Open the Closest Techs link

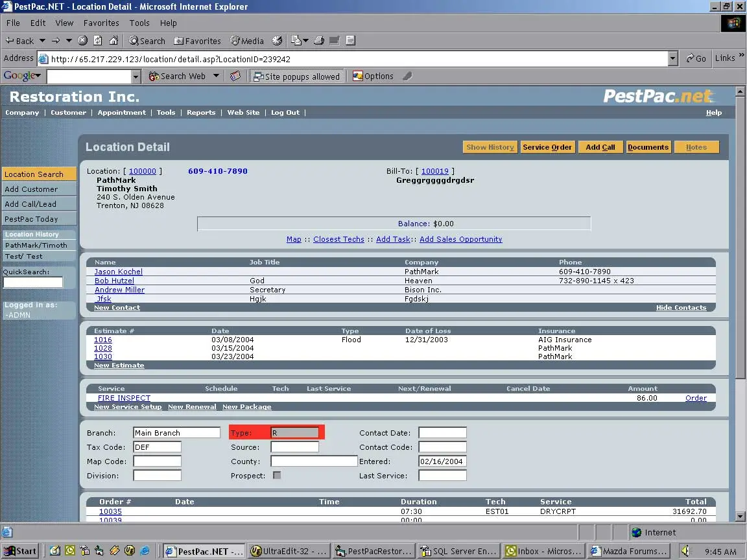click(338, 239)
